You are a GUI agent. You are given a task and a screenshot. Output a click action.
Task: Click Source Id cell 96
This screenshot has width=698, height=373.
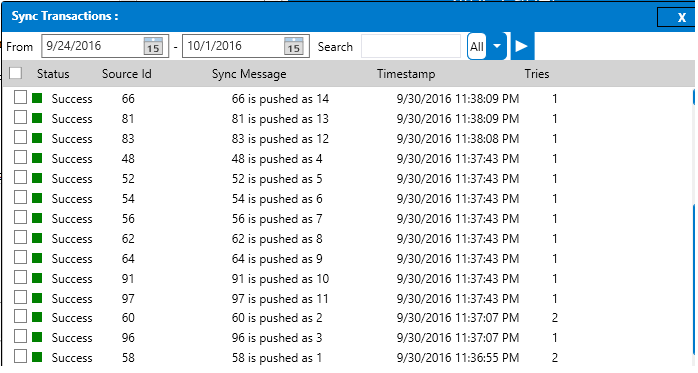[128, 338]
